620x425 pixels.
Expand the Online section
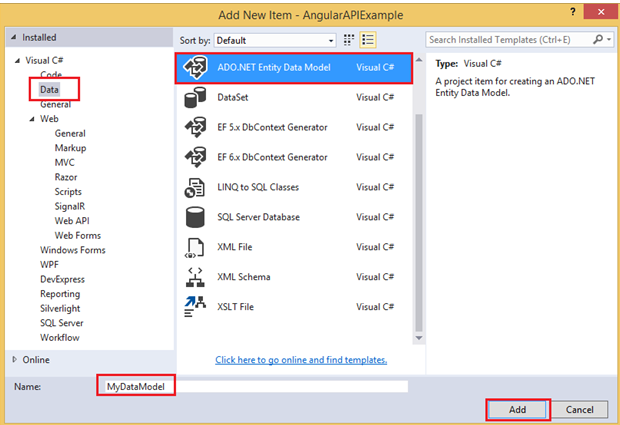tap(15, 359)
